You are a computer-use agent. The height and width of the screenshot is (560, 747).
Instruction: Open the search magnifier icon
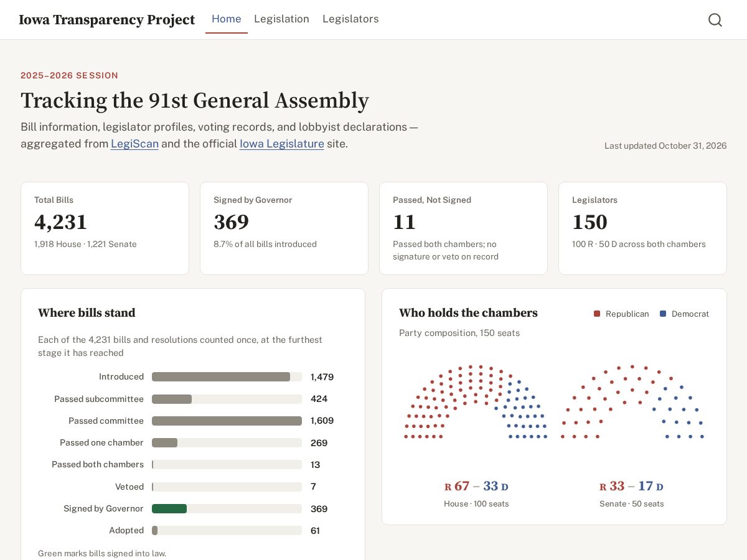coord(715,20)
